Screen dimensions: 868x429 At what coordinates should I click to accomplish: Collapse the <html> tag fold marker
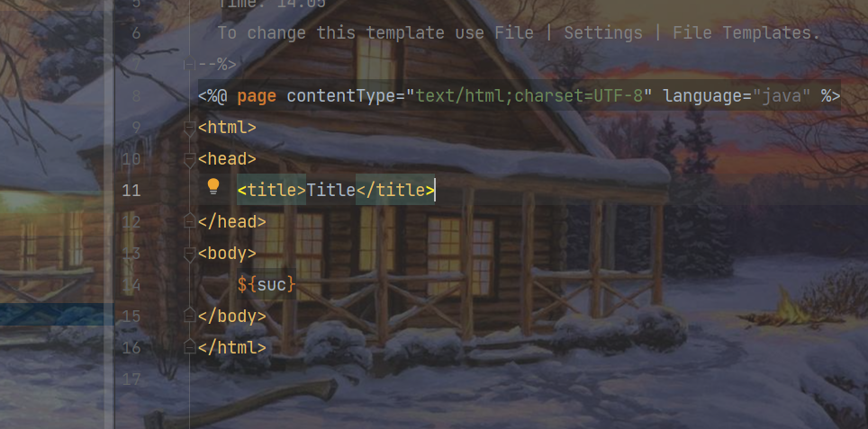coord(189,129)
